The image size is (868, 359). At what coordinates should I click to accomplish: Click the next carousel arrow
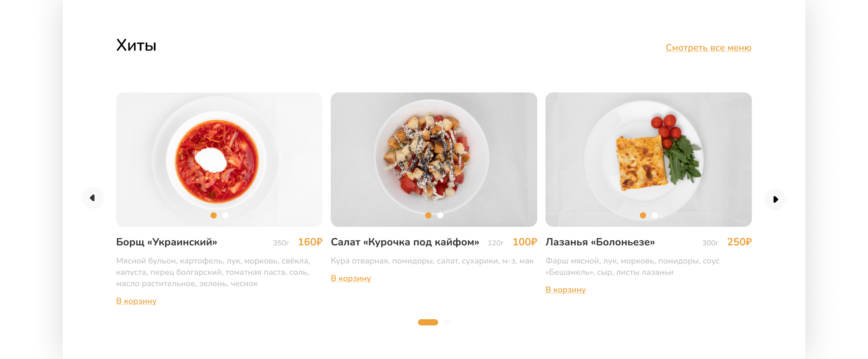[x=775, y=199]
